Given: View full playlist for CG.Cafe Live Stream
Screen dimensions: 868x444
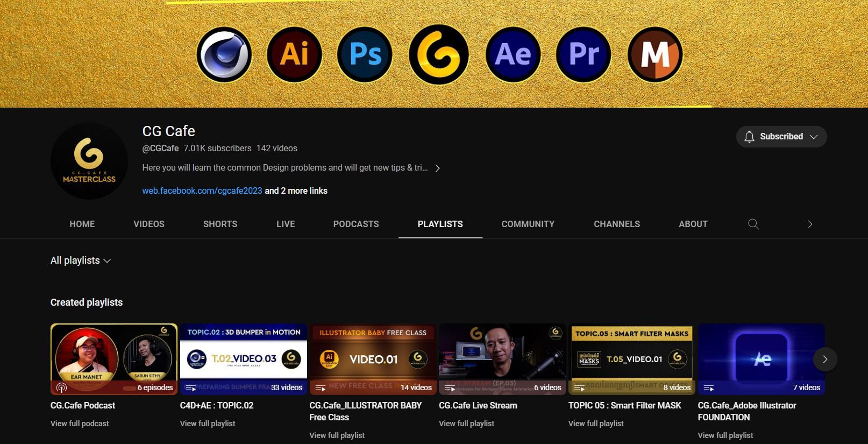Looking at the screenshot, I should coord(466,424).
